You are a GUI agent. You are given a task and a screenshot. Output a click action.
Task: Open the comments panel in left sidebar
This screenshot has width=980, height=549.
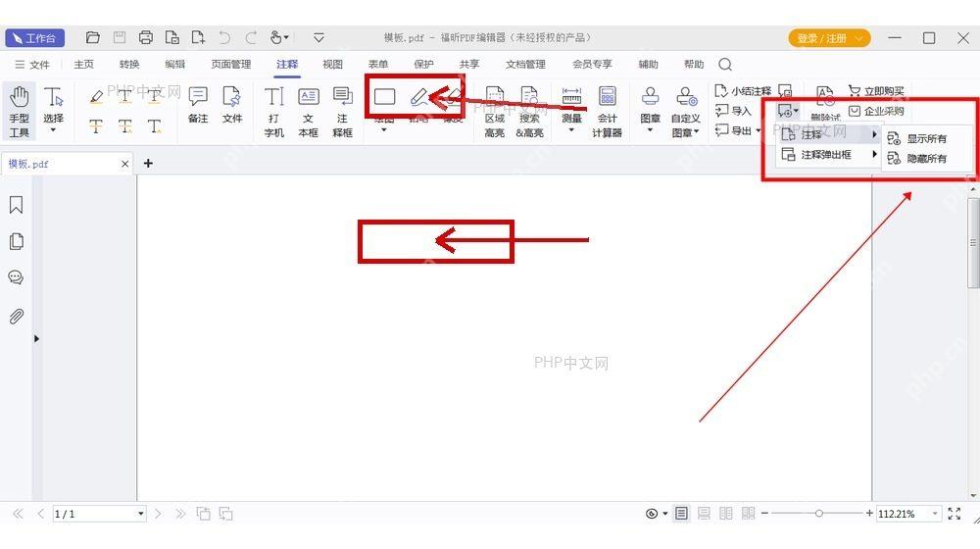[x=17, y=277]
